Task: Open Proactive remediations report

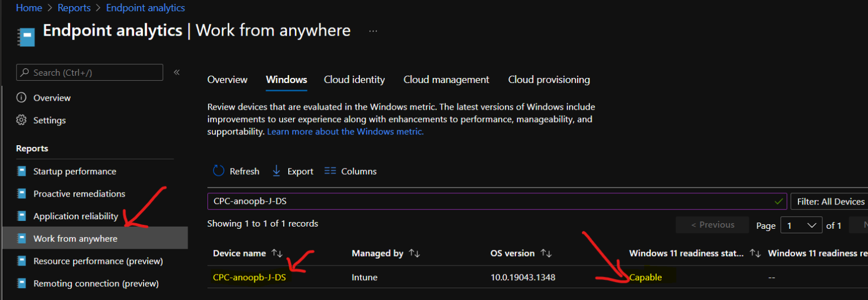Action: tap(79, 194)
